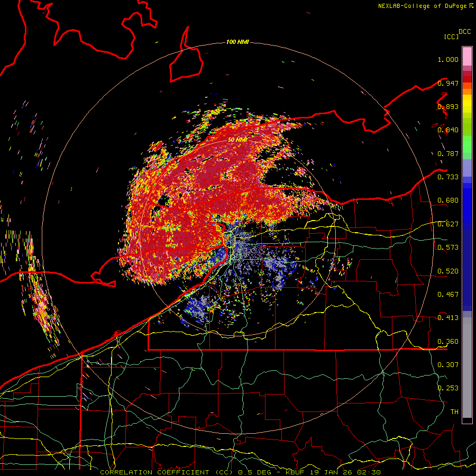Screen dimensions: 476x476
Task: Click the 0.520 color scale value
Action: coord(448,271)
